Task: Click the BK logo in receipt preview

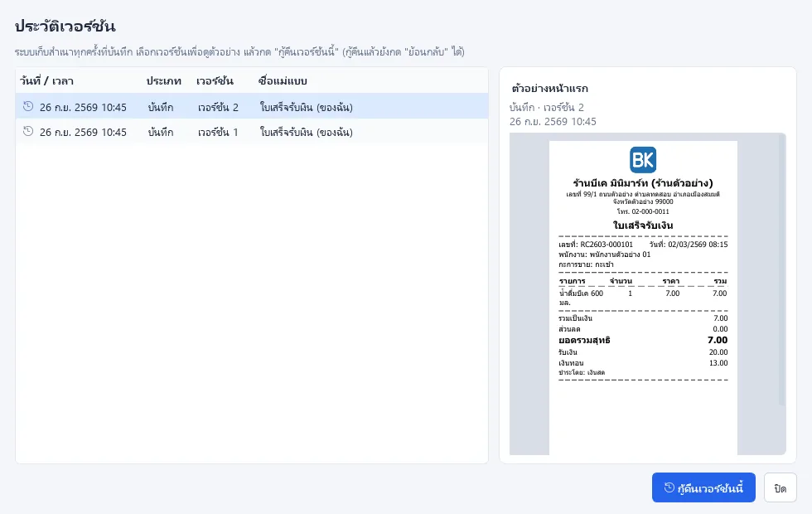Action: [x=643, y=159]
